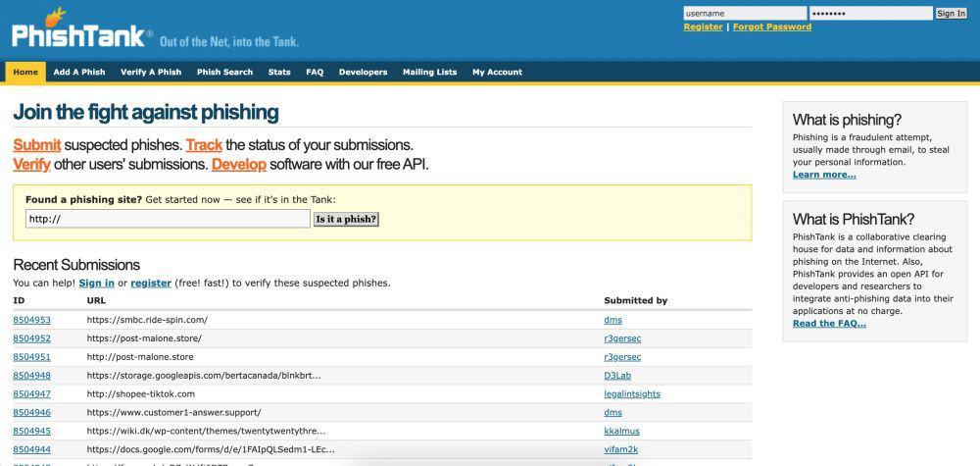
Task: Follow the orange Submit link
Action: coord(37,145)
